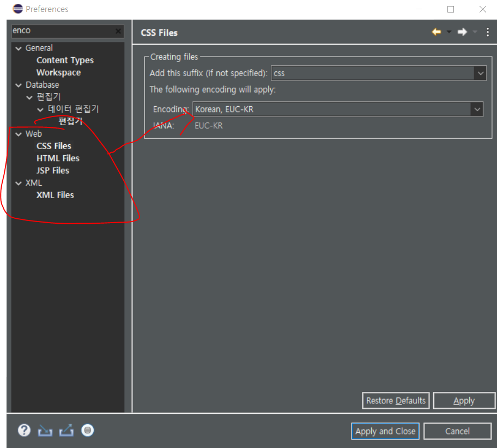Click the IANA EUC-KR value text
The image size is (497, 448).
tap(209, 126)
